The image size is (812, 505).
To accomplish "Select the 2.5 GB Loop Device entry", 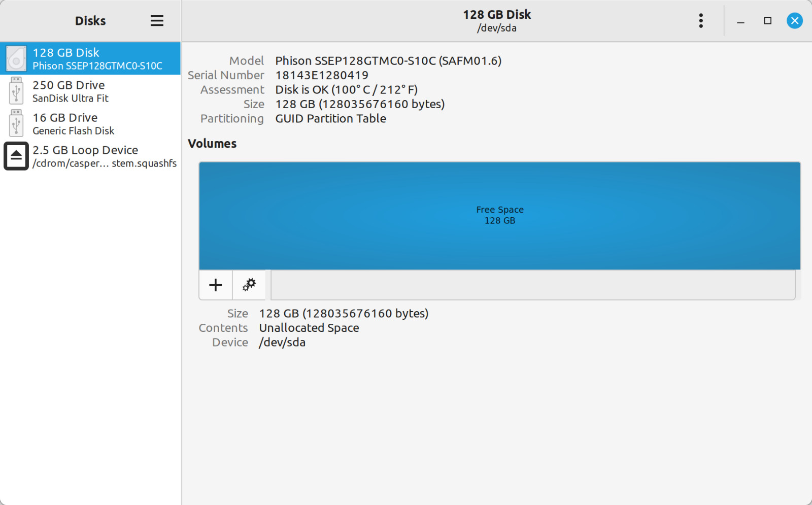I will 90,156.
